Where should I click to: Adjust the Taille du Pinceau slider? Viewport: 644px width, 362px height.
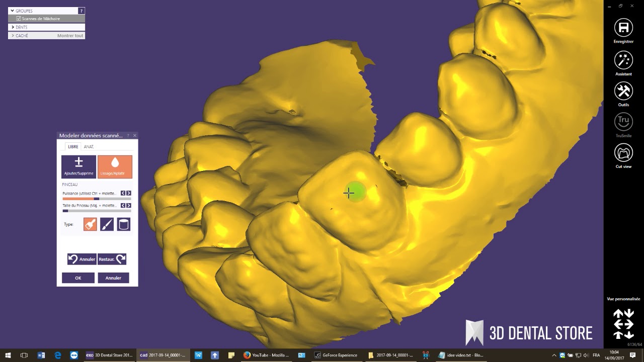pyautogui.click(x=97, y=211)
